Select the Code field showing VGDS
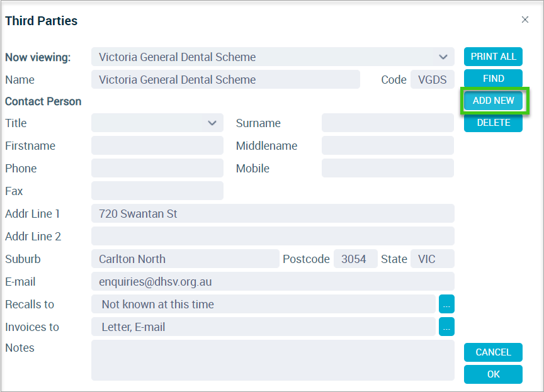The width and height of the screenshot is (544, 392). click(x=433, y=79)
